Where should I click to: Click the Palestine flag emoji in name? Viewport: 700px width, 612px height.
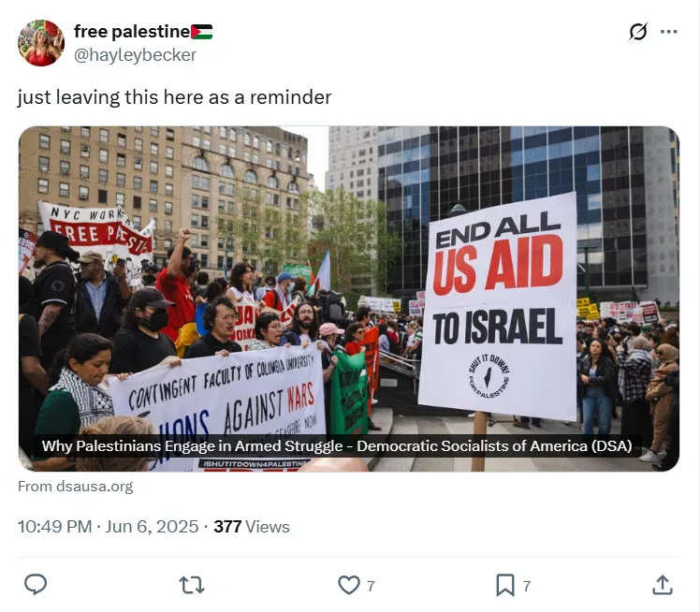(202, 32)
